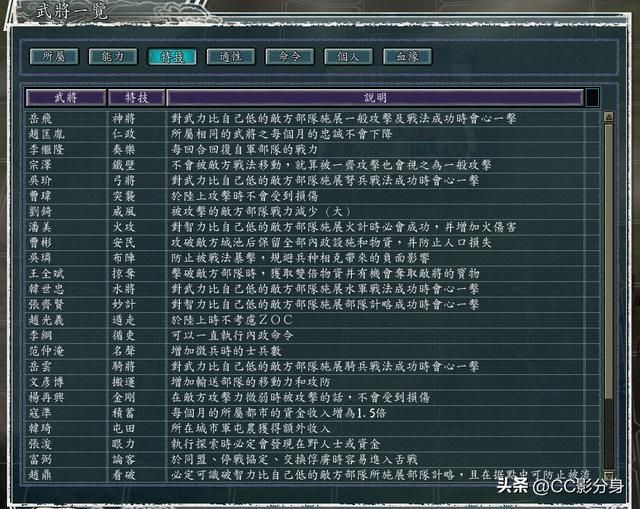Image resolution: width=640 pixels, height=509 pixels.
Task: Click the list's vertical scrollbar thumb
Action: (x=609, y=261)
